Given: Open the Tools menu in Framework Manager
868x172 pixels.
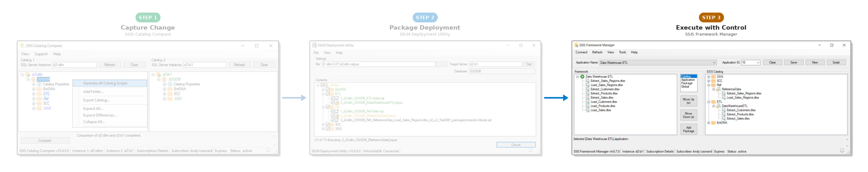Looking at the screenshot, I should coord(622,52).
